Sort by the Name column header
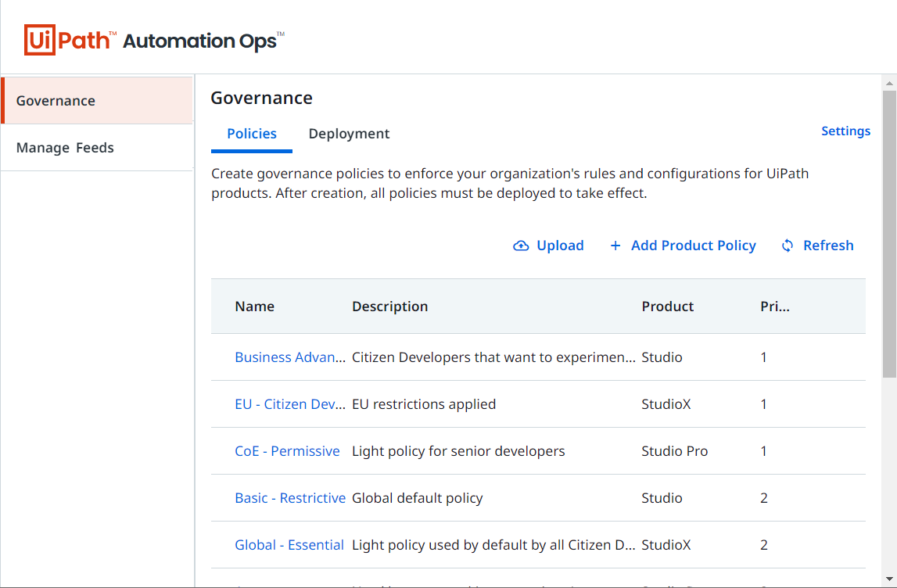Image resolution: width=897 pixels, height=588 pixels. coord(255,307)
